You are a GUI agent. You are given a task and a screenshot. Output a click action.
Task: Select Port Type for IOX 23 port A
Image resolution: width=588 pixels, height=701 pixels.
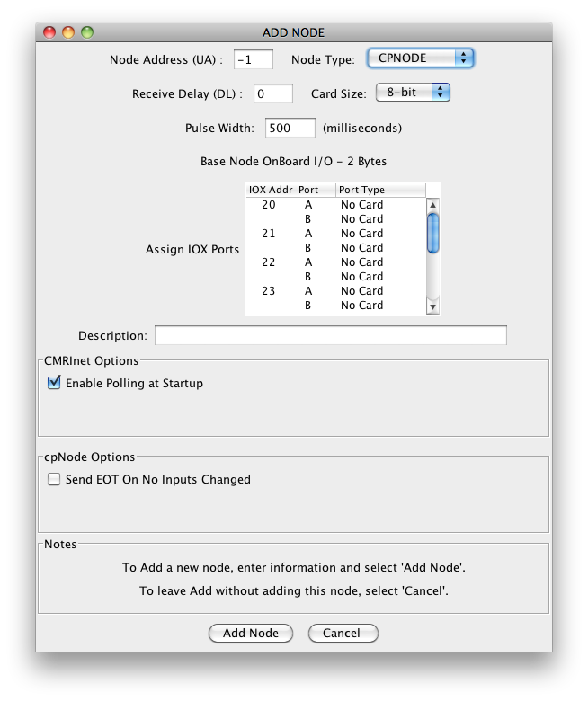pyautogui.click(x=380, y=290)
